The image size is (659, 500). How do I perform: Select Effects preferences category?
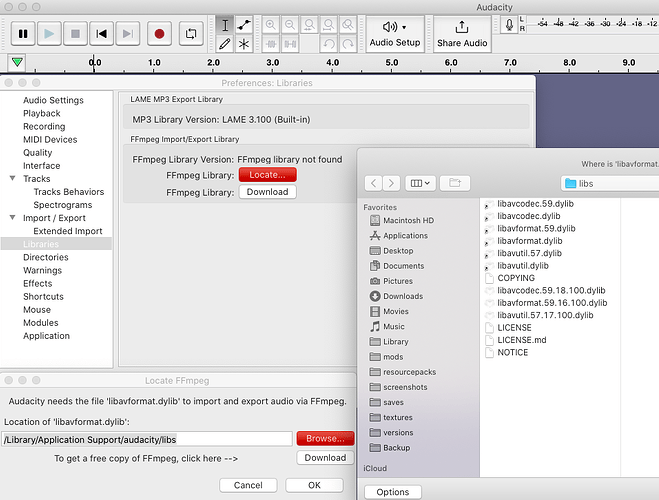tap(37, 283)
